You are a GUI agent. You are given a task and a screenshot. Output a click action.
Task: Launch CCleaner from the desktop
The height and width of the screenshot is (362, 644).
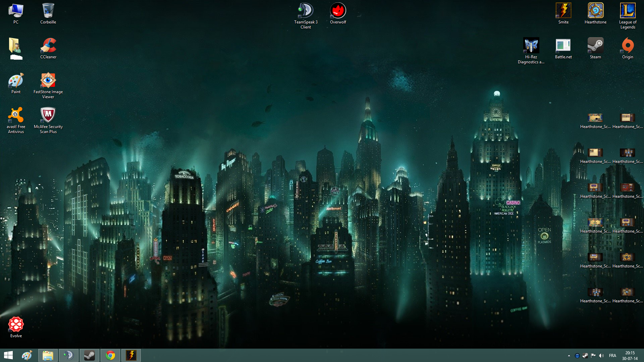(x=48, y=49)
